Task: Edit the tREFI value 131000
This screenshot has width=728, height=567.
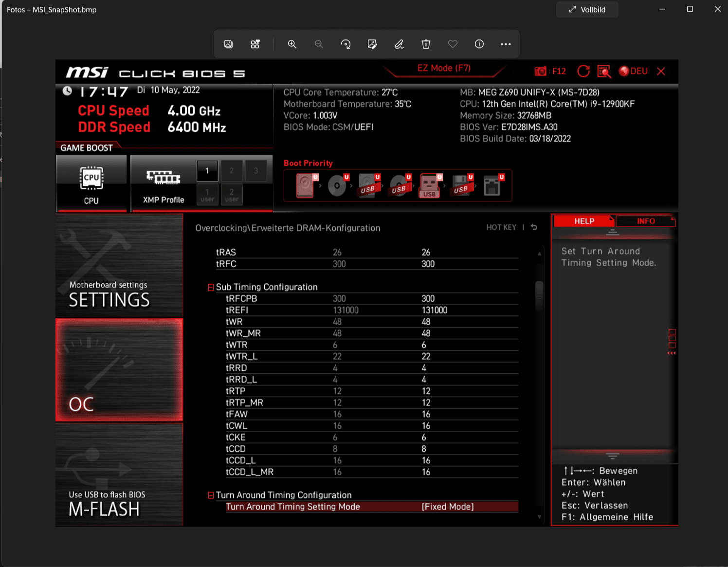Action: (434, 310)
